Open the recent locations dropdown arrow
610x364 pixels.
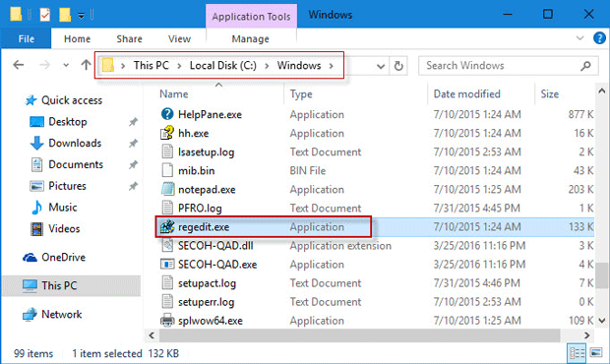(66, 65)
